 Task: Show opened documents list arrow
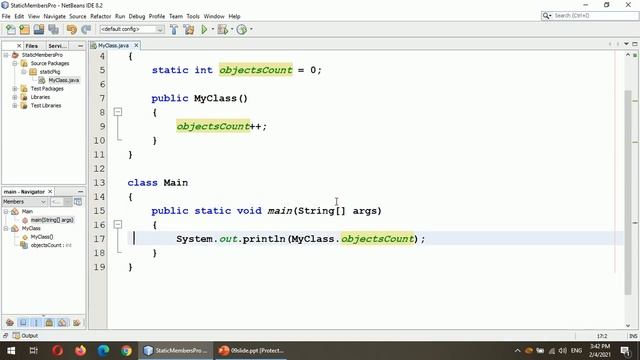point(626,44)
